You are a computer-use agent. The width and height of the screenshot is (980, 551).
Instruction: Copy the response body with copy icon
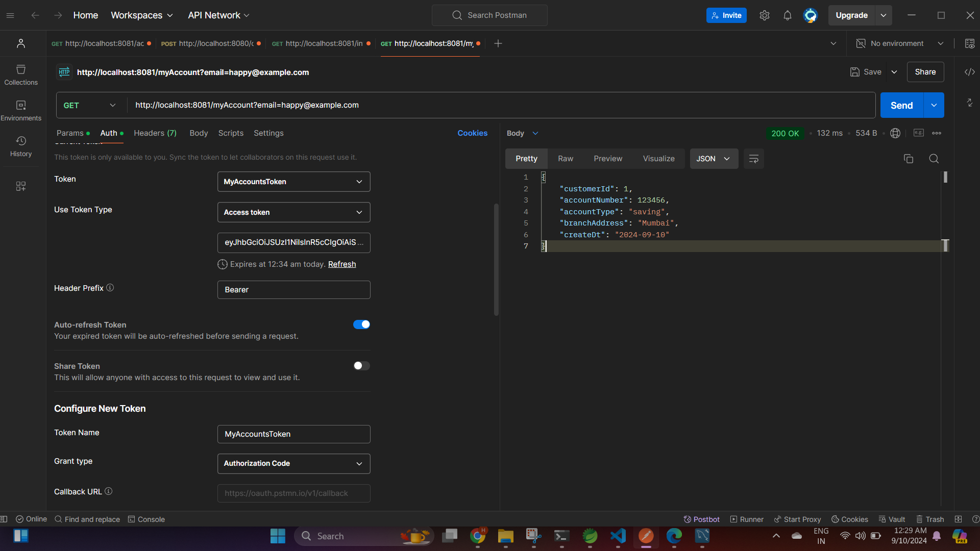click(908, 159)
